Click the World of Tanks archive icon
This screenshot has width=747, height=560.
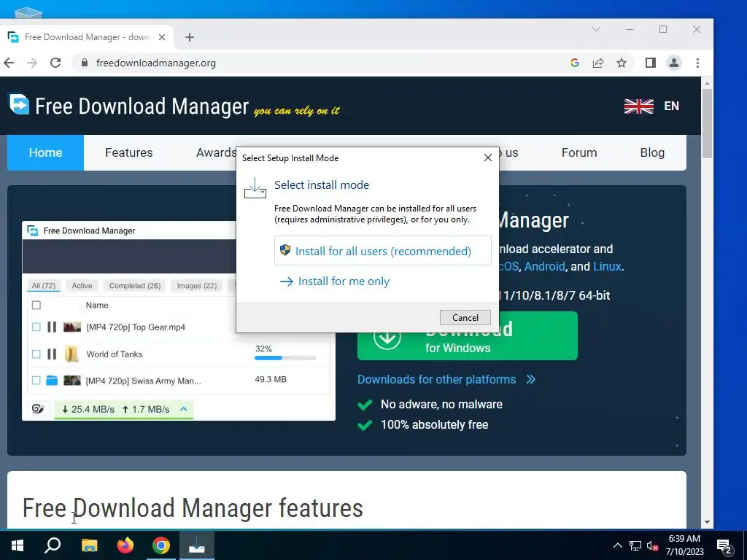[x=71, y=354]
